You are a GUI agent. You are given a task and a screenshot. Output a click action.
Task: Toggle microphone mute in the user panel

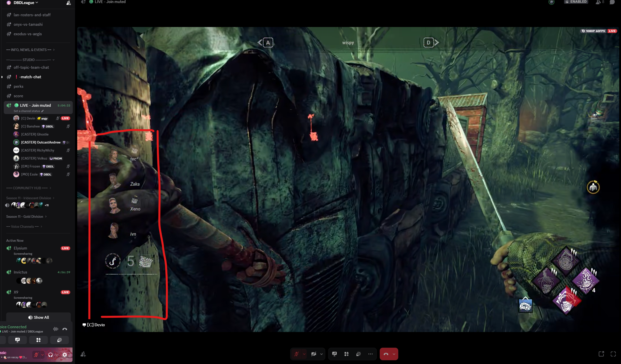[36, 354]
